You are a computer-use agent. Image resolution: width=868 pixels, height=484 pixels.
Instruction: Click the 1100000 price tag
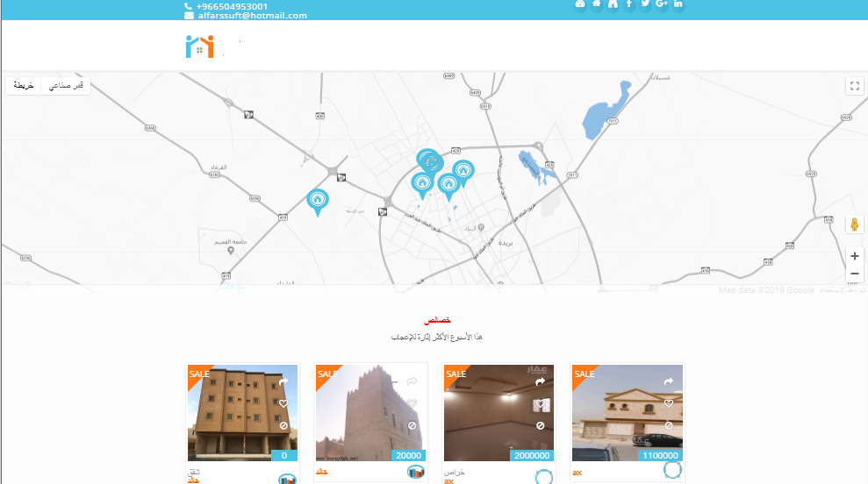coord(660,456)
